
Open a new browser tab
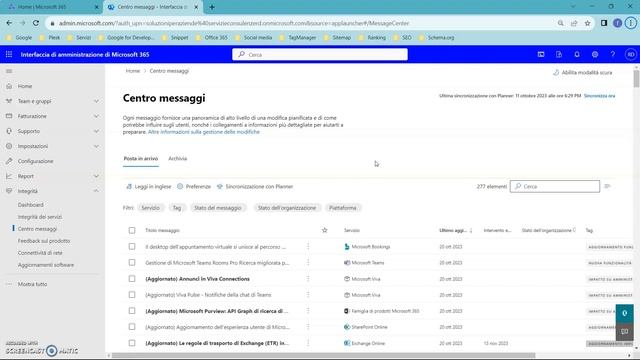pos(212,7)
